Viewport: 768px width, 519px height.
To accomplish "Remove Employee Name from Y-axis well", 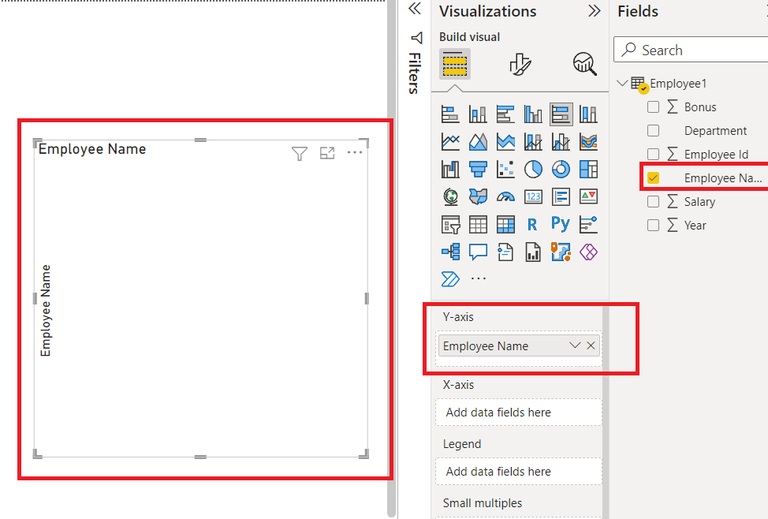I will point(591,345).
